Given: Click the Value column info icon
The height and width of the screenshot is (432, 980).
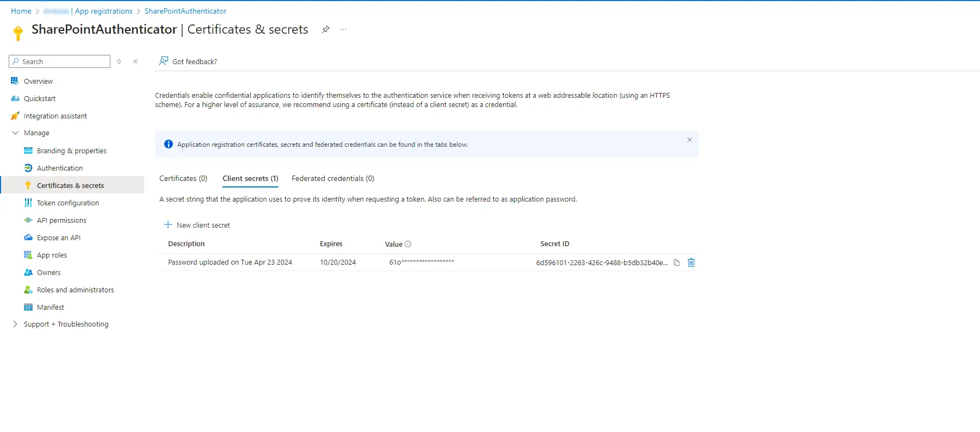Looking at the screenshot, I should (408, 244).
